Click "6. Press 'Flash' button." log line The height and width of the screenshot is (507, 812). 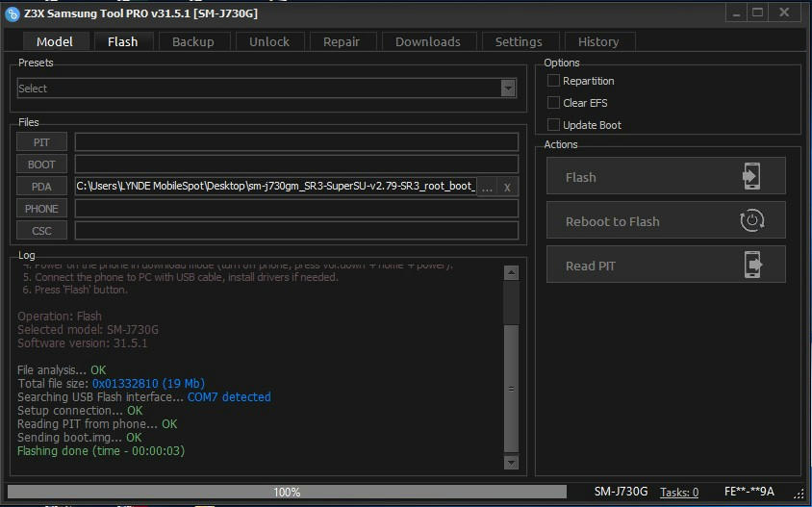75,290
